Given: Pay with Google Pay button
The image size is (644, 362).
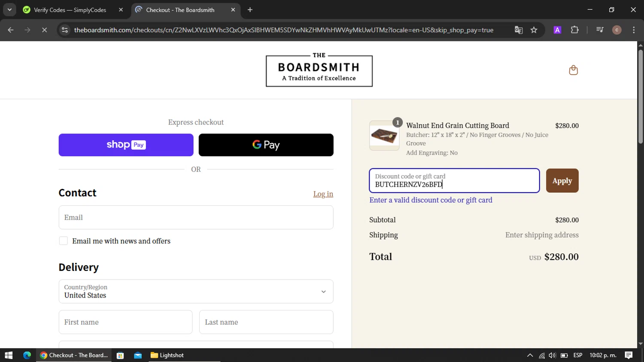Looking at the screenshot, I should click(266, 145).
